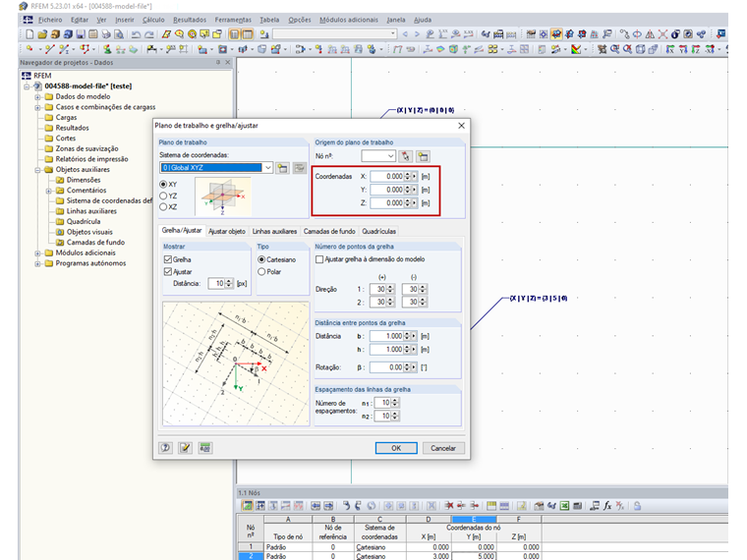Click the view in X direction icon
The height and width of the screenshot is (560, 747).
point(669,49)
